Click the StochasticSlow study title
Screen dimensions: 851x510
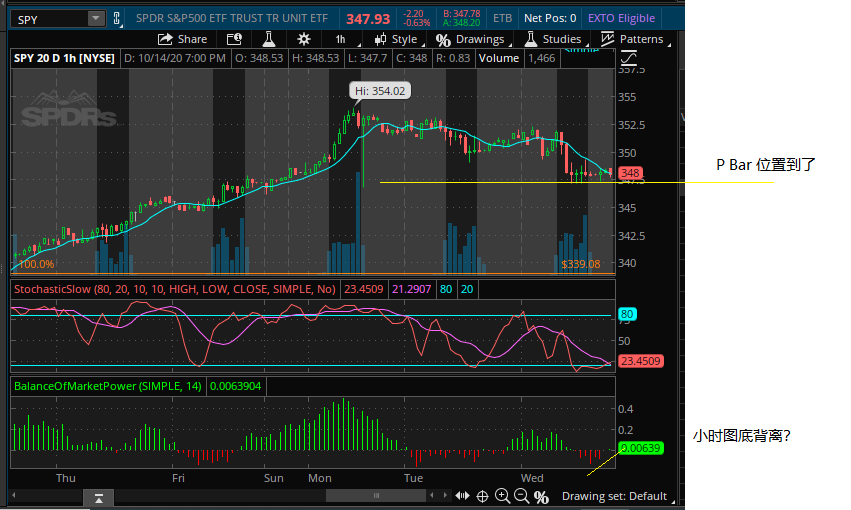(175, 289)
